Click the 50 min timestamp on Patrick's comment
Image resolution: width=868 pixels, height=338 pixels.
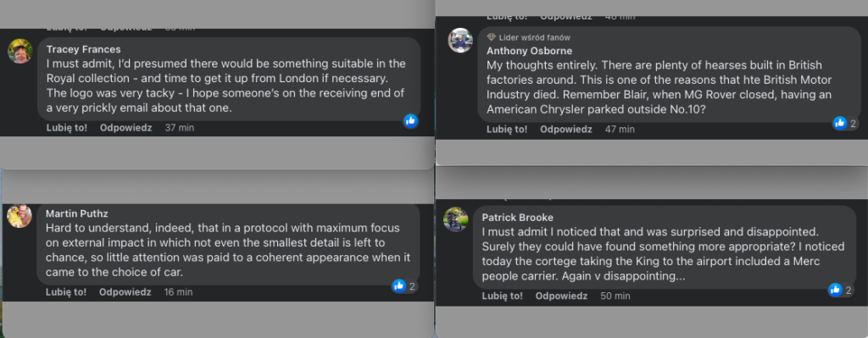615,296
